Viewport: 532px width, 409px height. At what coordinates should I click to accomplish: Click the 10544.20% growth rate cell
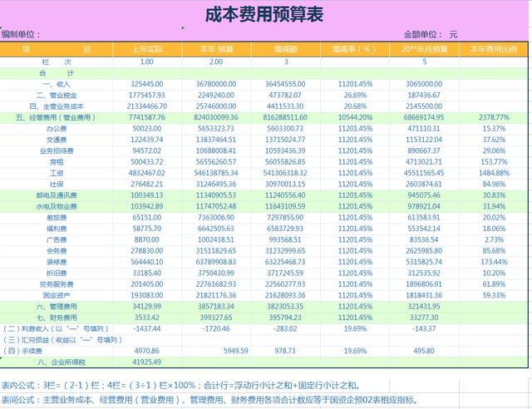(x=355, y=118)
